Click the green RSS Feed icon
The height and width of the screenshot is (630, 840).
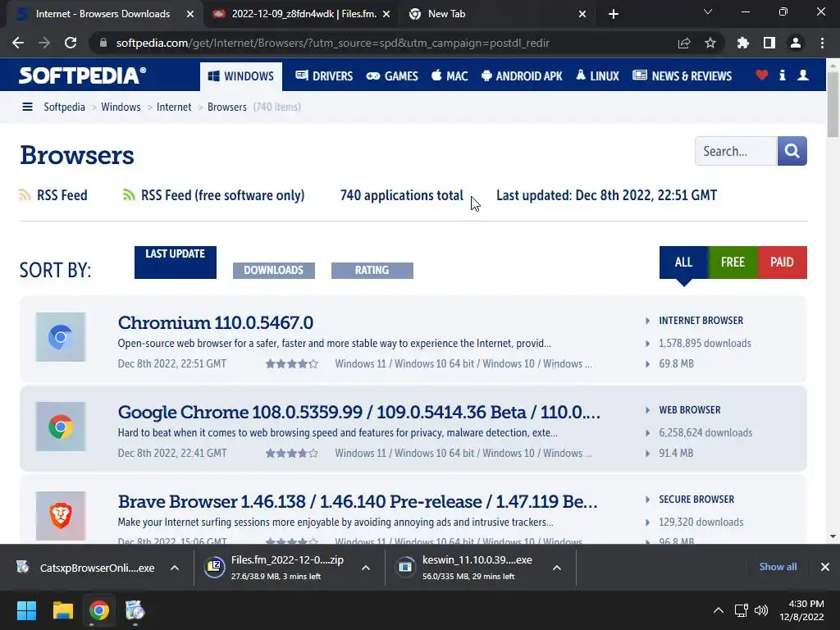(129, 195)
